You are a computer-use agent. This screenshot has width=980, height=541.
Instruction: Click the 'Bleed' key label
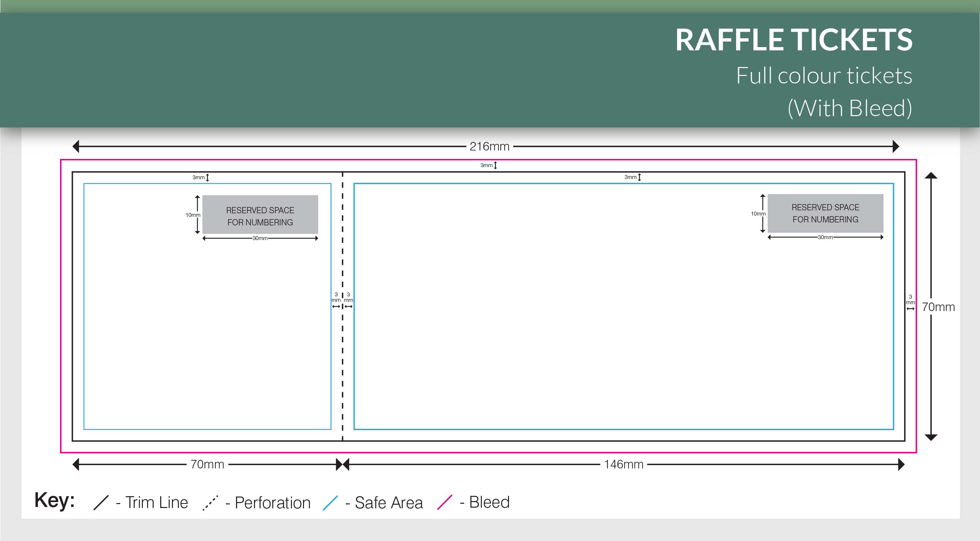(x=489, y=502)
